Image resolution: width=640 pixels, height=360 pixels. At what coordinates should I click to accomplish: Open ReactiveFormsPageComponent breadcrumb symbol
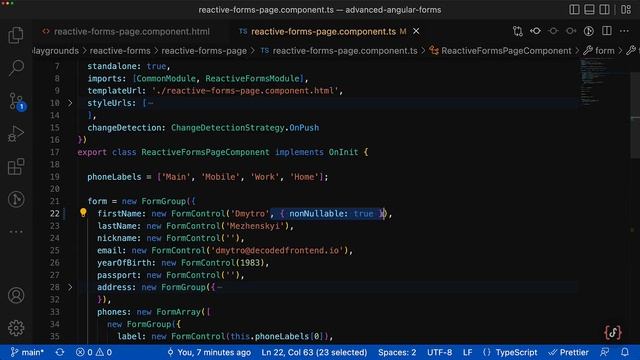pos(506,51)
